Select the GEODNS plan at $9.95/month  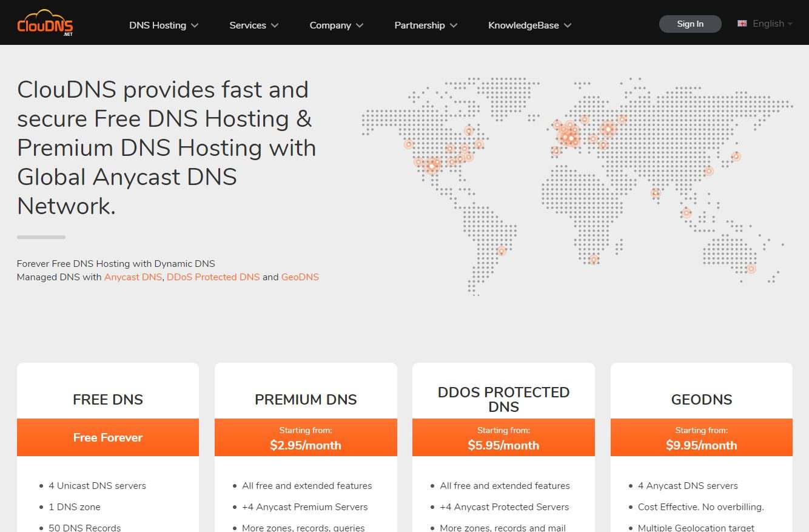pos(701,437)
